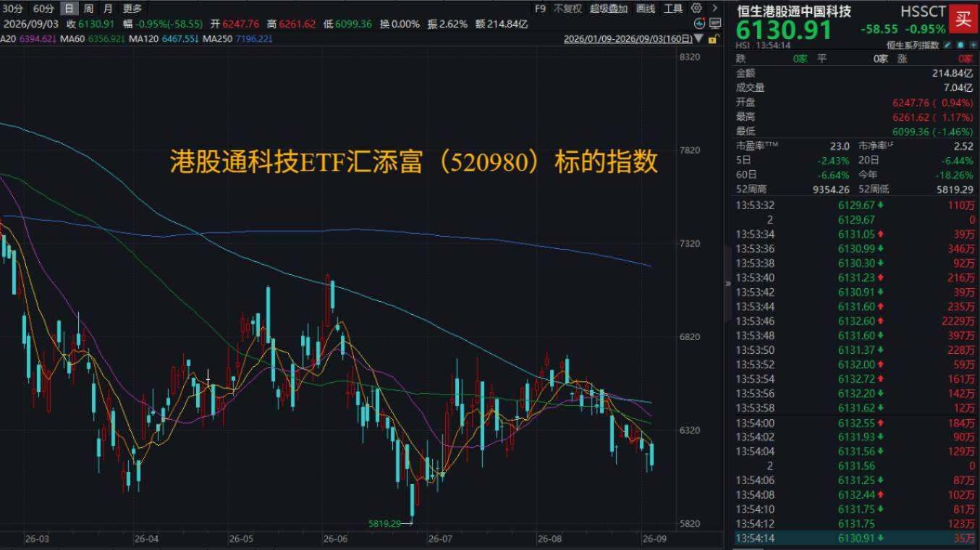The height and width of the screenshot is (550, 980).
Task: Click the 今年 change value -18.26%
Action: coord(954,174)
